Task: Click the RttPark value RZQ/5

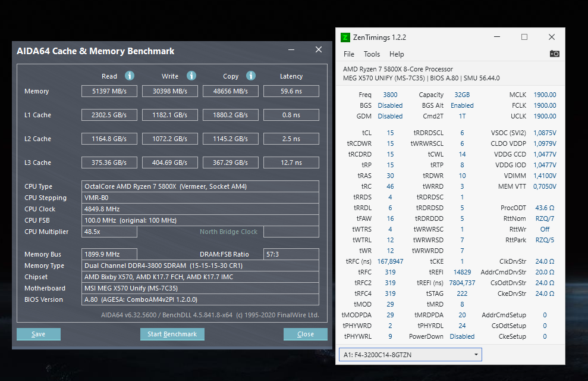Action: click(545, 240)
